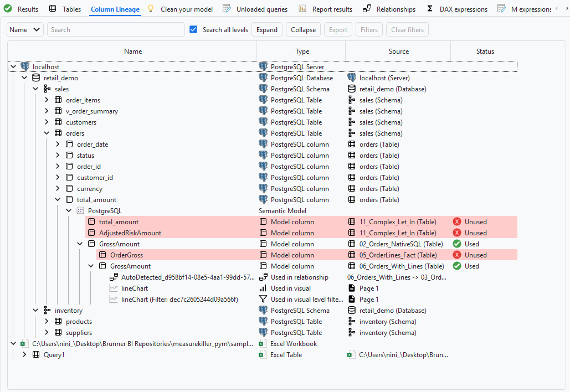
Task: Click the Report results chart icon
Action: click(302, 9)
